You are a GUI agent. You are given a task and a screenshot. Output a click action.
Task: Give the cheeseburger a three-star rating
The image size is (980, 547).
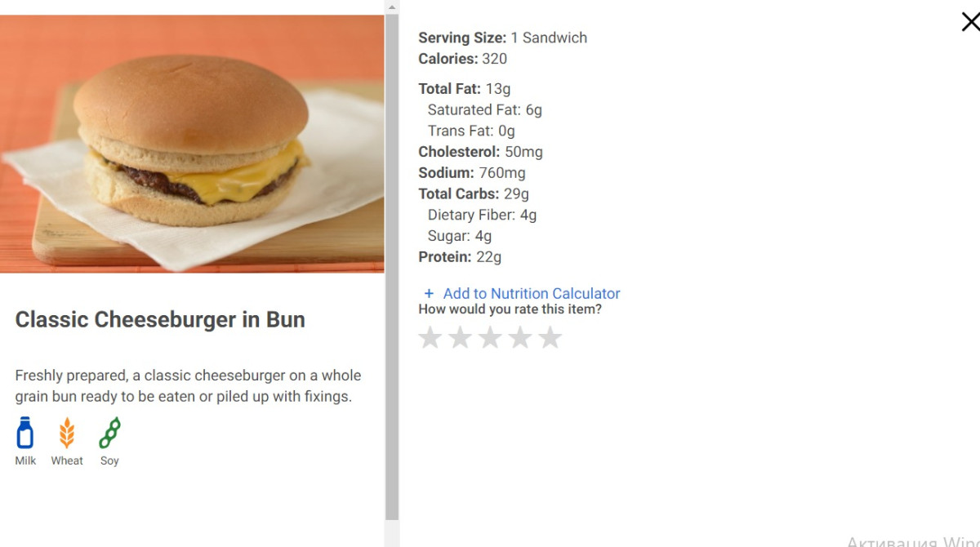(x=490, y=337)
